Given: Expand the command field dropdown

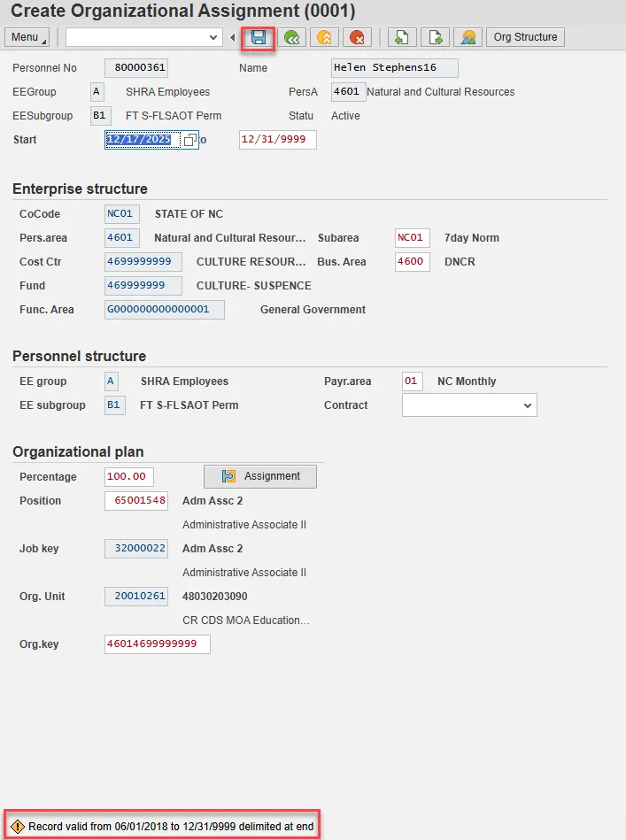Looking at the screenshot, I should (x=213, y=37).
